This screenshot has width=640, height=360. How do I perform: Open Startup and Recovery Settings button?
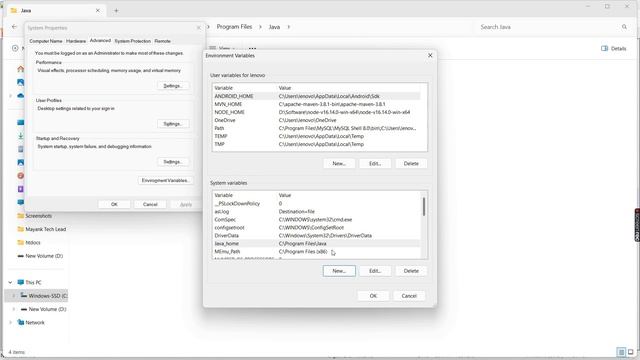pyautogui.click(x=173, y=162)
